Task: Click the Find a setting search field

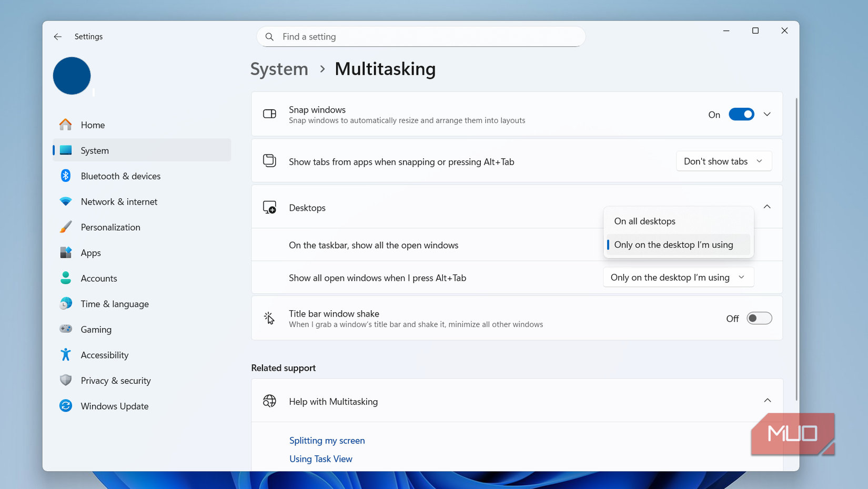Action: pos(421,37)
